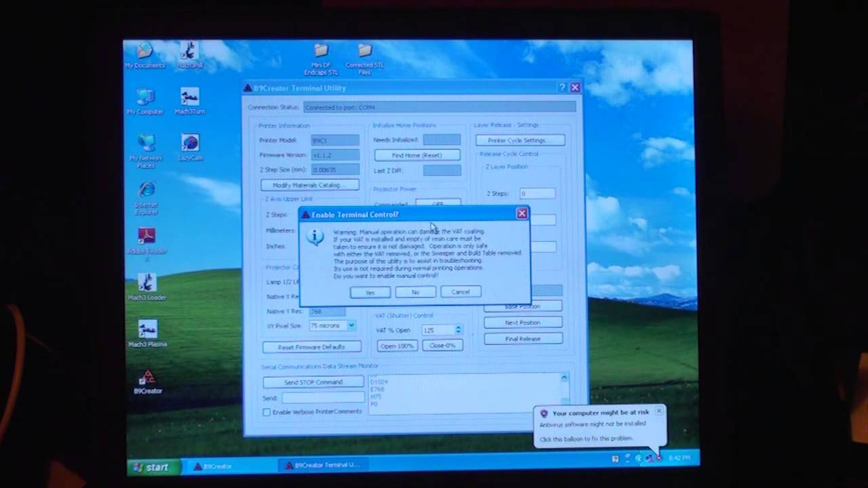Image resolution: width=868 pixels, height=488 pixels.
Task: Open the Mini DP Endcaps STL folder
Action: 321,60
